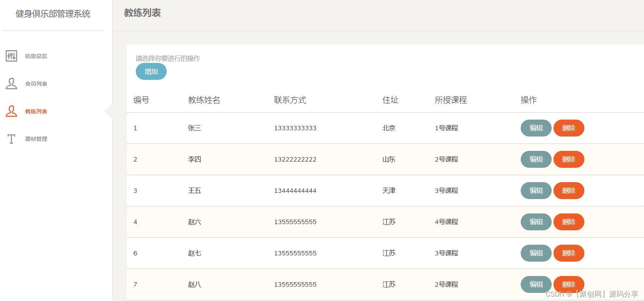Edit coach 赵七 with 编辑 button
The image size is (644, 301).
[x=536, y=253]
